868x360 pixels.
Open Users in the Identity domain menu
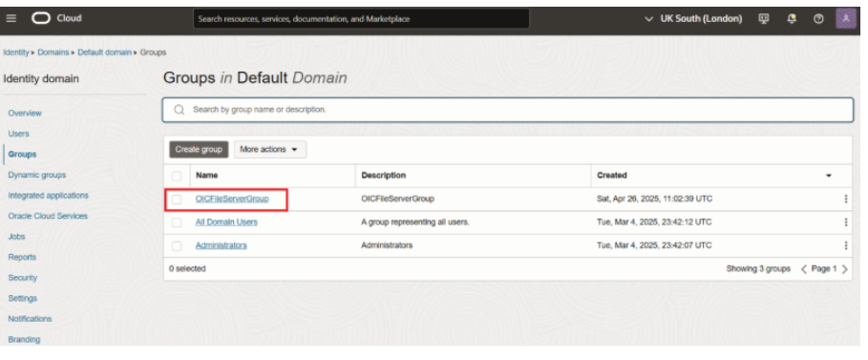19,134
